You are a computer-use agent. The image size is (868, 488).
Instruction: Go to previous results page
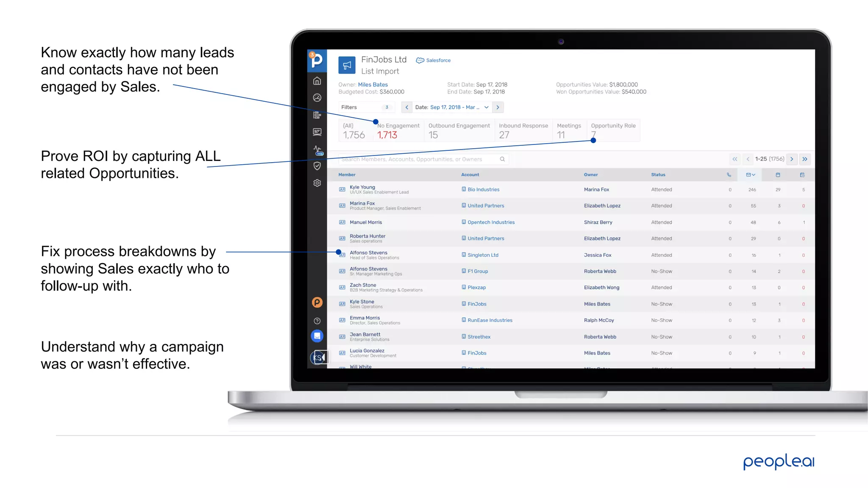(748, 159)
